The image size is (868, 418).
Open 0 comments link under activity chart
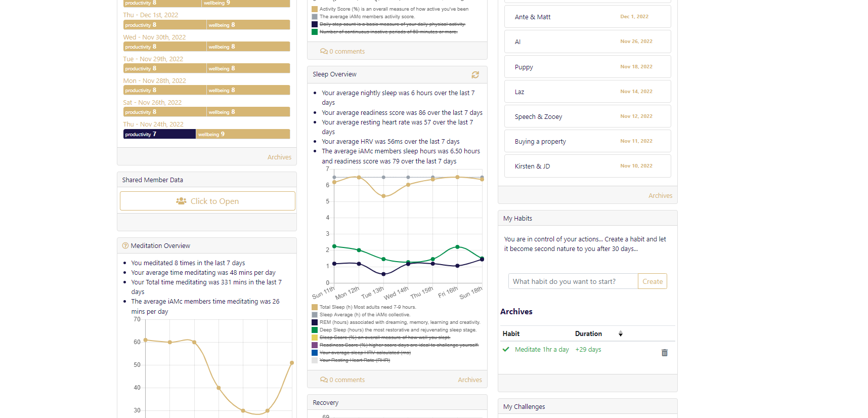point(342,52)
